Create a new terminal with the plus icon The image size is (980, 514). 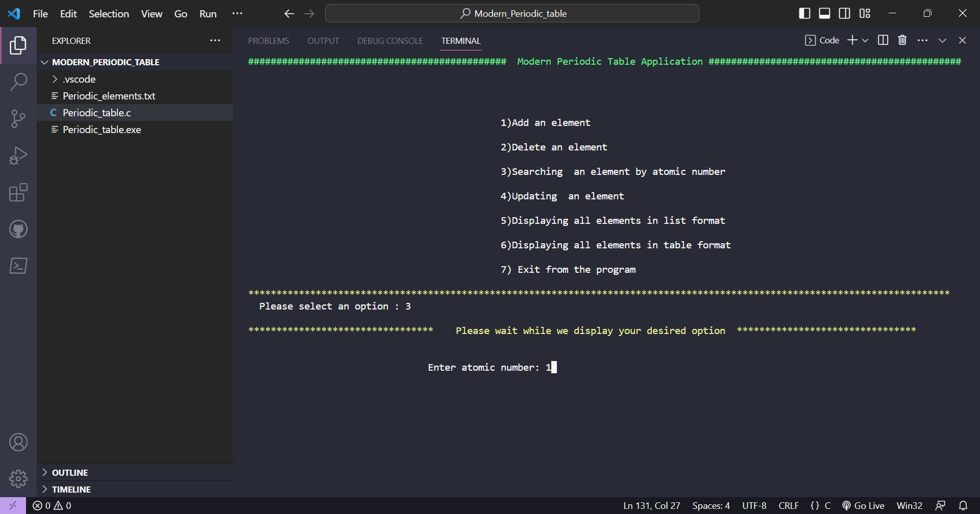point(853,40)
